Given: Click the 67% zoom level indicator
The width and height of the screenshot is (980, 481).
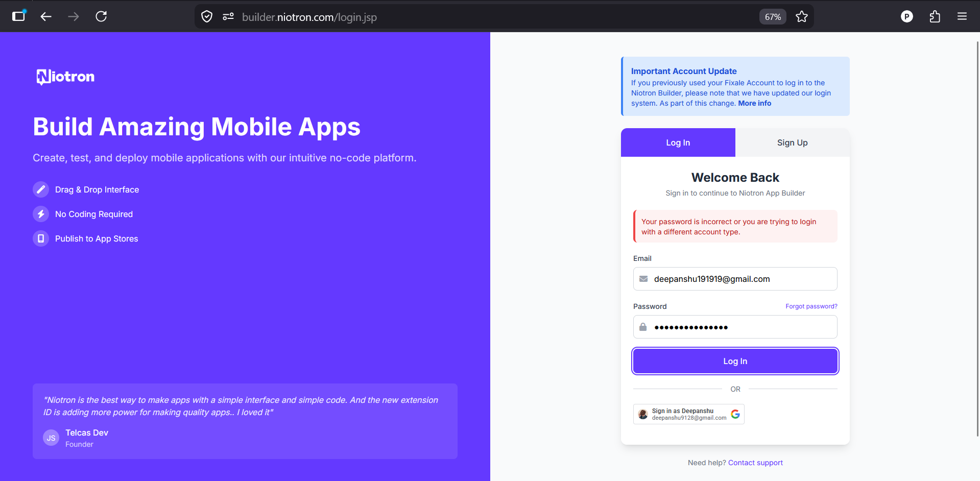Looking at the screenshot, I should click(x=772, y=17).
